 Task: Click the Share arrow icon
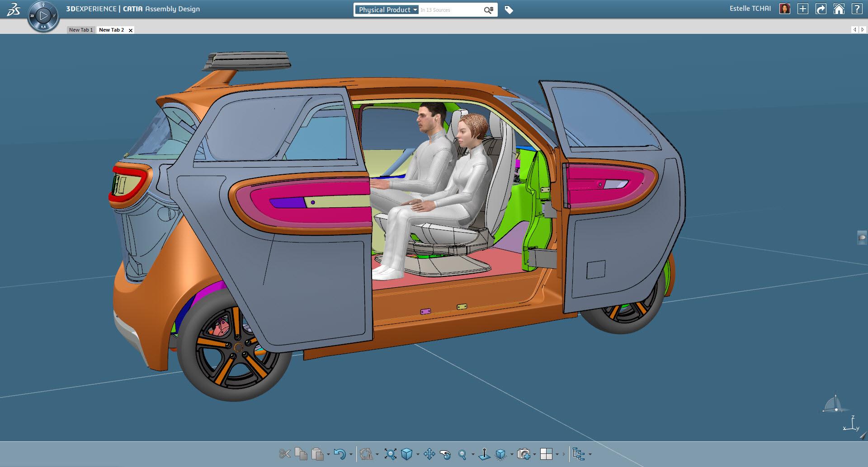coord(821,9)
